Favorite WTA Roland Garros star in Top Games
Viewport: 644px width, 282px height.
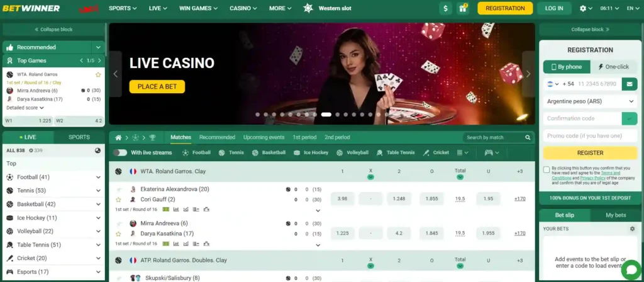pos(98,75)
